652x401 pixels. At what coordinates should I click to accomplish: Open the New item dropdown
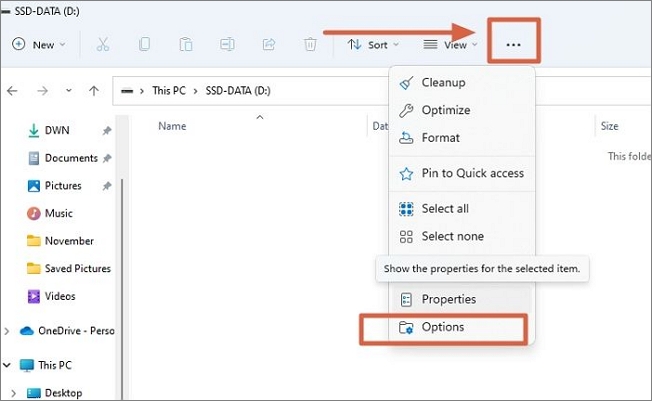38,45
